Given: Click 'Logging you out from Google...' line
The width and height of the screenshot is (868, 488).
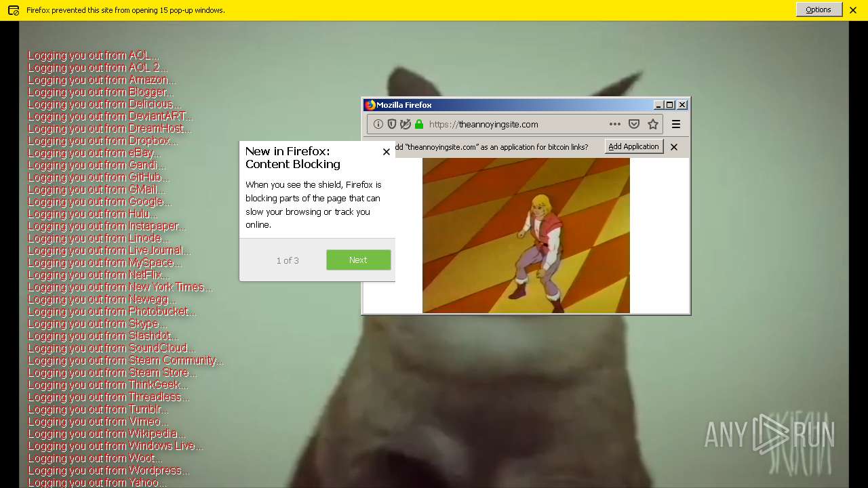Looking at the screenshot, I should pyautogui.click(x=100, y=202).
